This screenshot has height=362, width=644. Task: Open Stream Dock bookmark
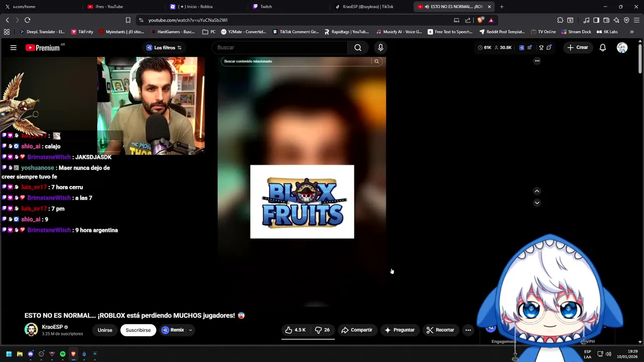576,32
